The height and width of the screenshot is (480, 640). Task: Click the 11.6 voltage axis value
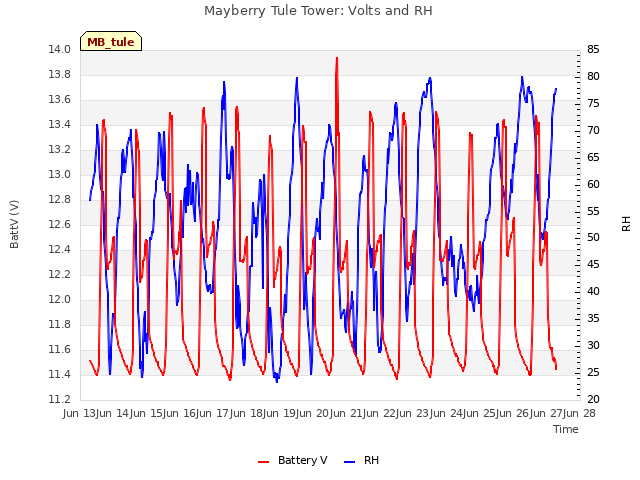(60, 349)
